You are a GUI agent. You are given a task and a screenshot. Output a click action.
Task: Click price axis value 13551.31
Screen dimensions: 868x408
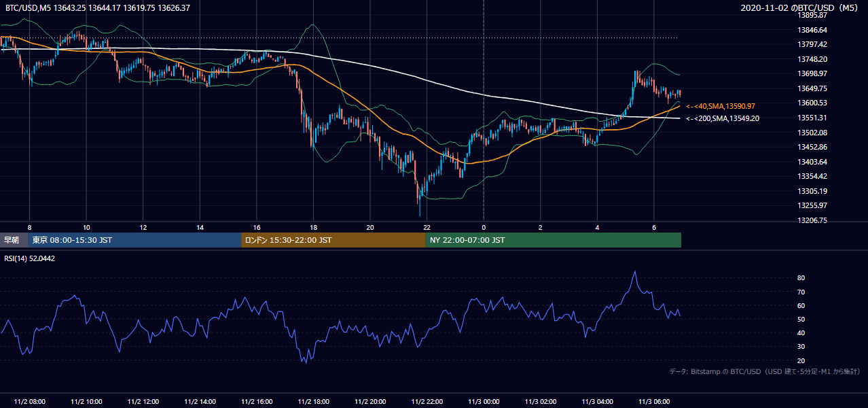[x=812, y=118]
